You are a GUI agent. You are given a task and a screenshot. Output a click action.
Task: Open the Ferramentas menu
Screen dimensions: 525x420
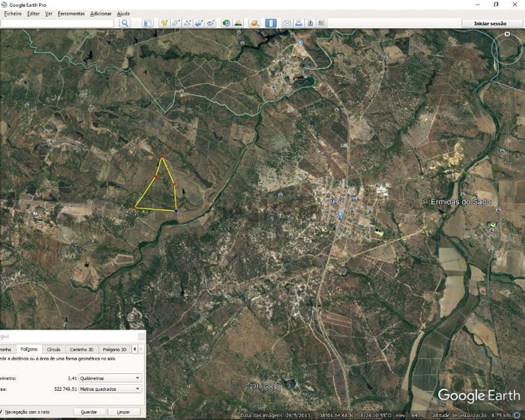coord(71,14)
